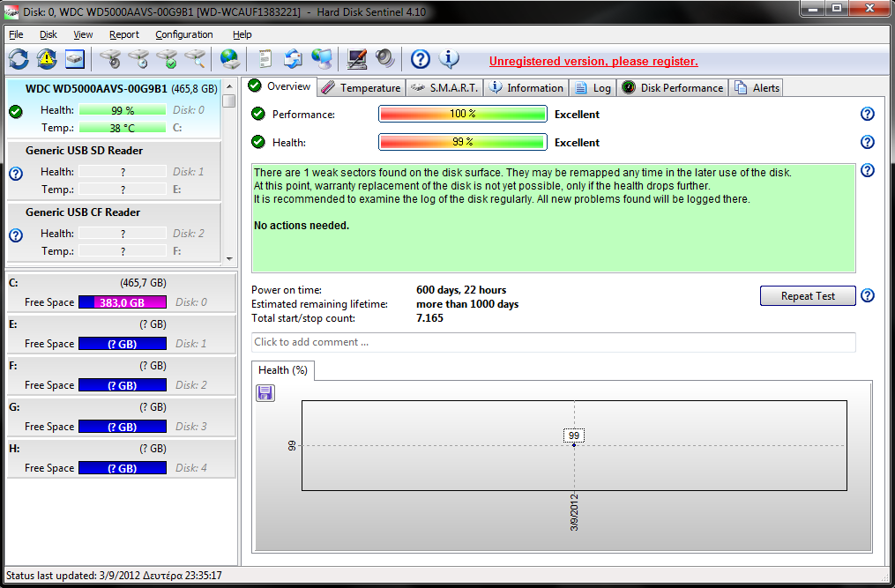Click the F: drive free space bar
This screenshot has height=588, width=895.
point(123,385)
